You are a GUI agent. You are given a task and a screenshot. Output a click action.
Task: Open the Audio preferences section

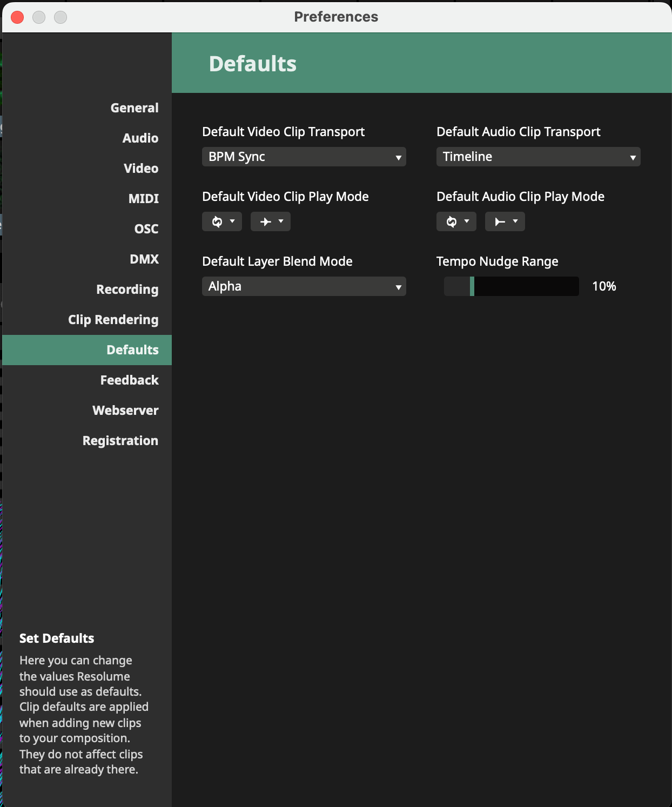click(140, 138)
